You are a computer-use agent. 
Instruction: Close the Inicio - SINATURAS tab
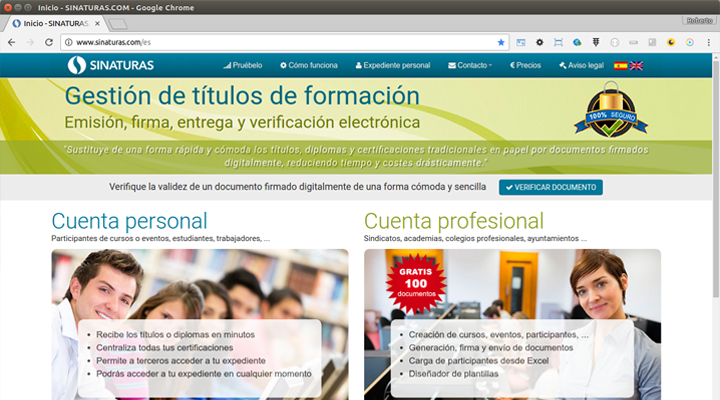click(x=97, y=23)
